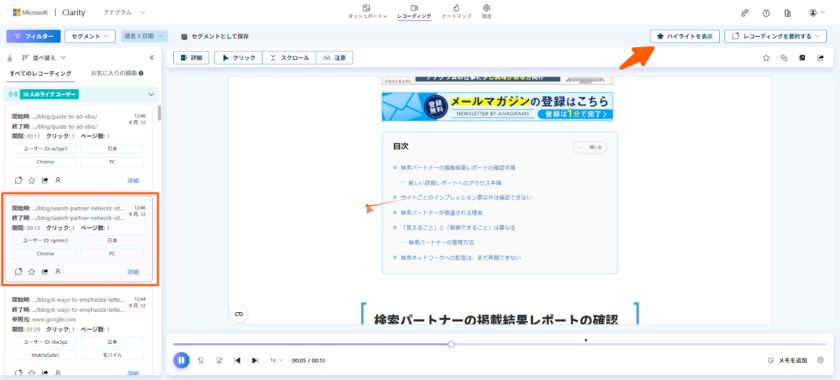The height and width of the screenshot is (380, 840).
Task: Skip forward in the recording
Action: pos(219,361)
